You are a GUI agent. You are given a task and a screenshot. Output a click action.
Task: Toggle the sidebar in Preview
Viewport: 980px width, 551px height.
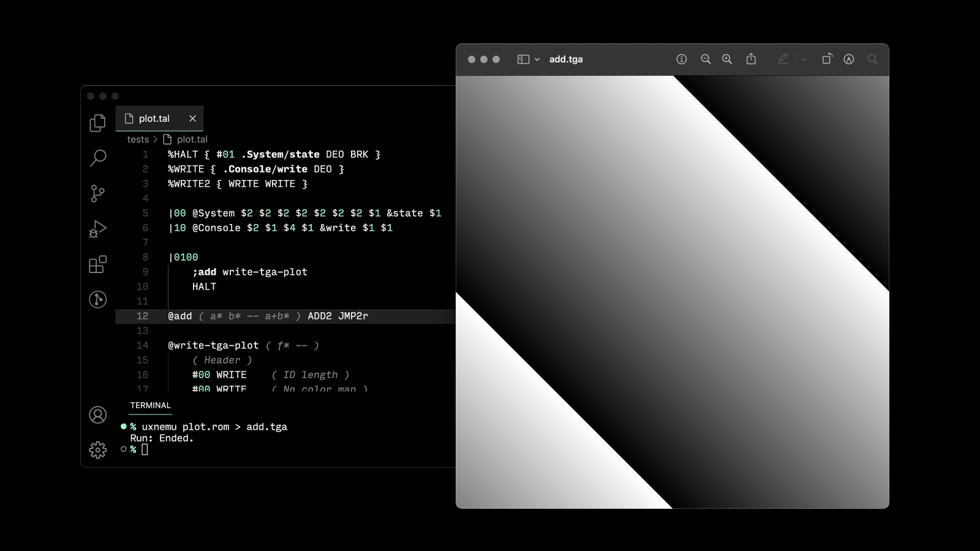pyautogui.click(x=523, y=59)
